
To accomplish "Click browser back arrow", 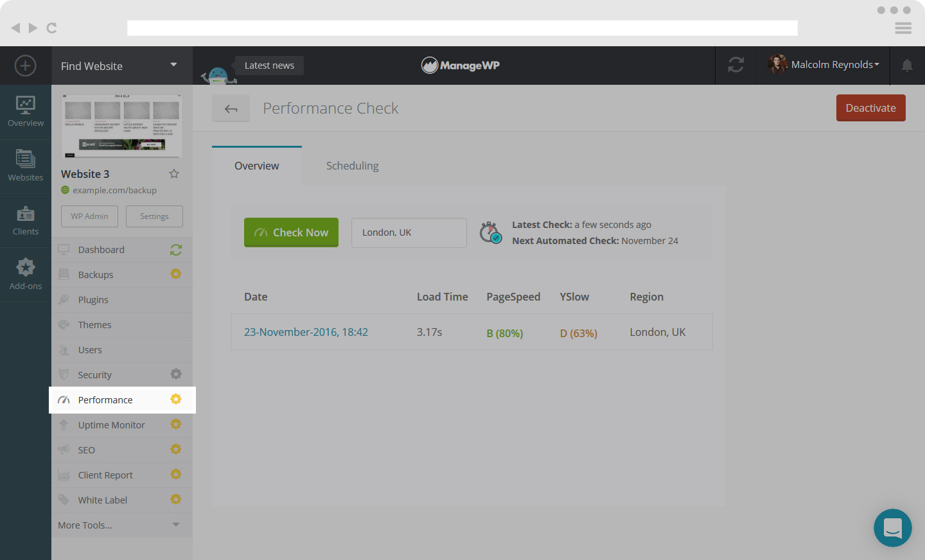I will (15, 28).
